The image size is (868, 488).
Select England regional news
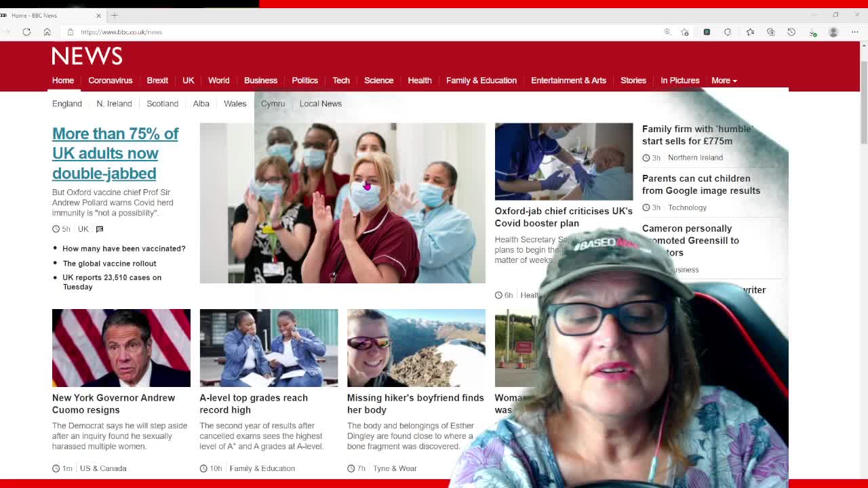tap(67, 104)
